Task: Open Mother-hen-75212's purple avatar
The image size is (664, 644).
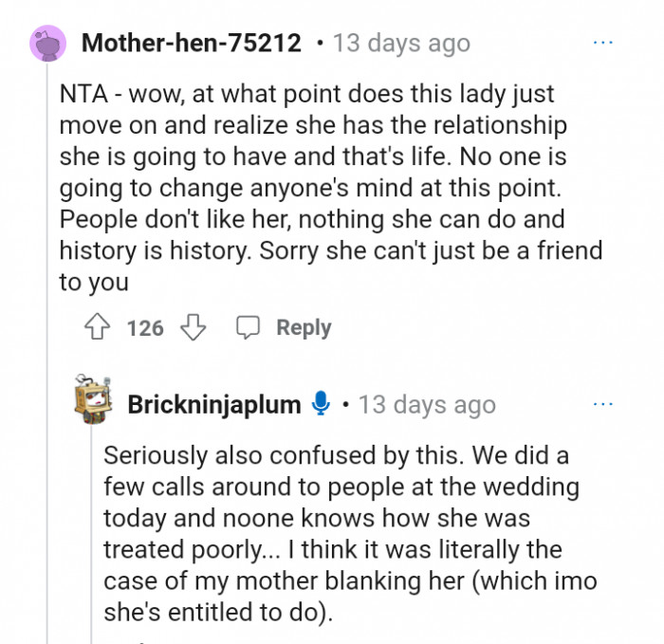Action: click(x=47, y=45)
